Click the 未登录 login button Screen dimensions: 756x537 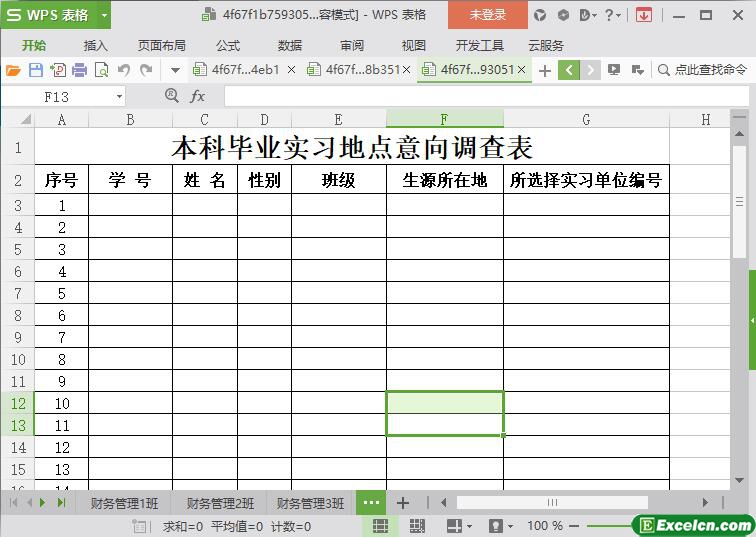tap(488, 15)
